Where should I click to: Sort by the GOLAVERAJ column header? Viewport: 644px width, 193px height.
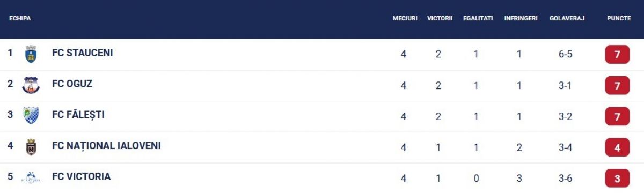(x=567, y=18)
